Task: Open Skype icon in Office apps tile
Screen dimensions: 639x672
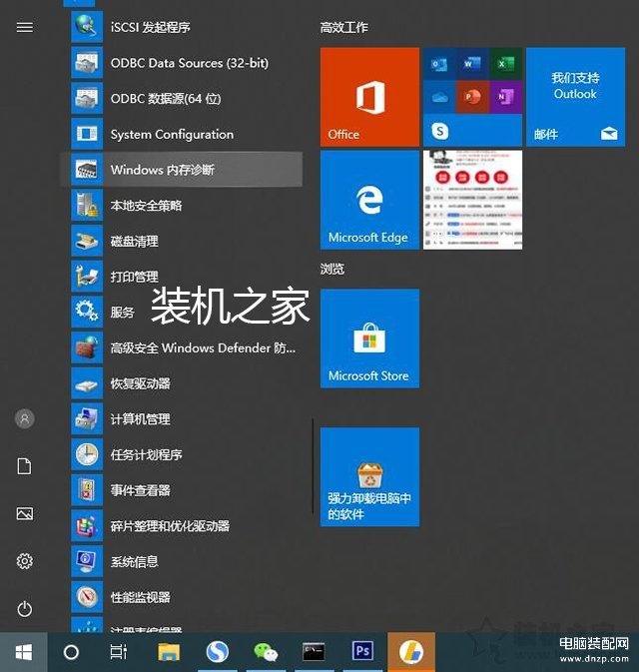Action: click(x=440, y=130)
